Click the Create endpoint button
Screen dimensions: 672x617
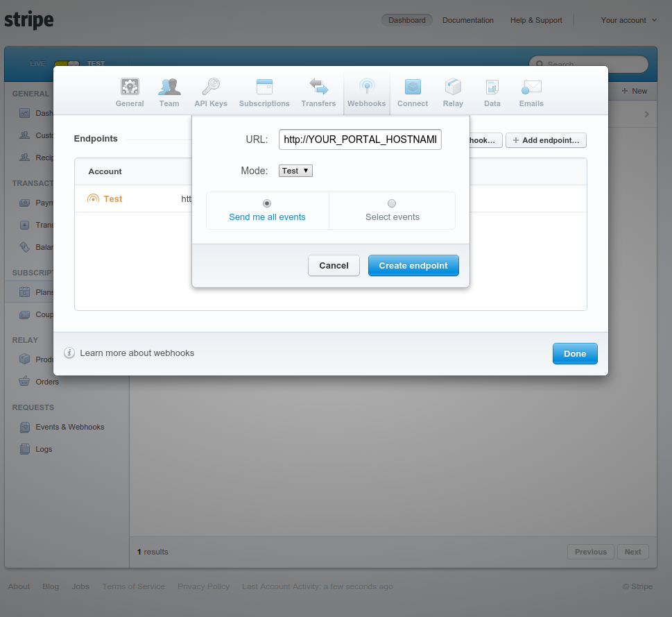[x=413, y=266]
